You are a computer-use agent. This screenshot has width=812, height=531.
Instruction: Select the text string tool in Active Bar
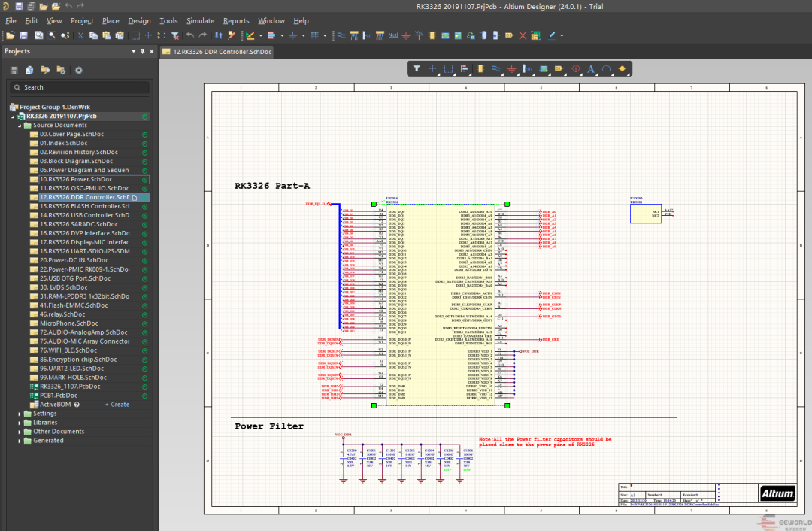click(591, 68)
